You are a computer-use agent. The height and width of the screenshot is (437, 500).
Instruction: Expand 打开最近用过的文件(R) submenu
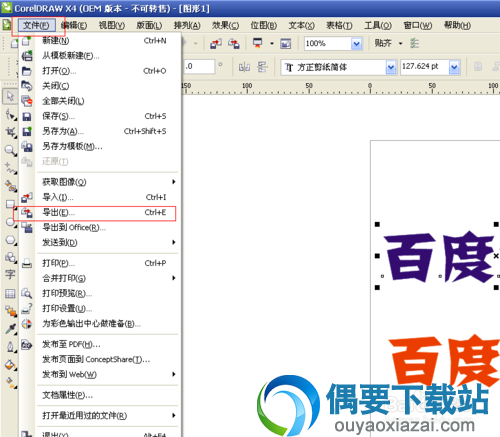(100, 416)
